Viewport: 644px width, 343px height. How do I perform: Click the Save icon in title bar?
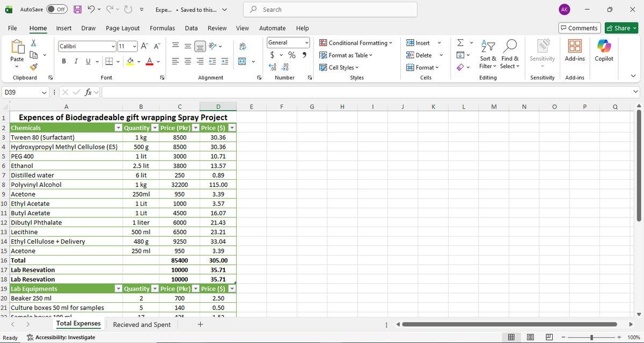[78, 9]
